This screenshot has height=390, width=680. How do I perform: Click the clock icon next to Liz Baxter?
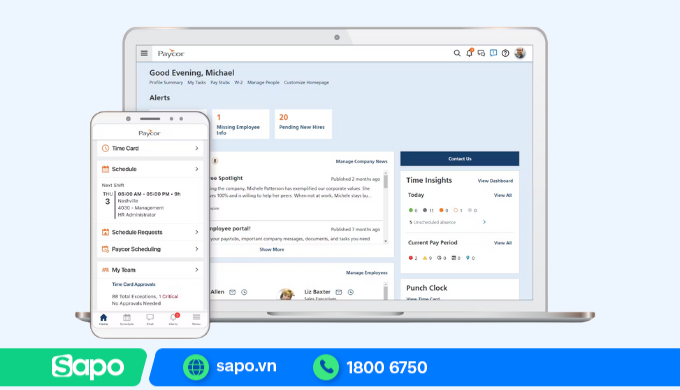tap(351, 292)
